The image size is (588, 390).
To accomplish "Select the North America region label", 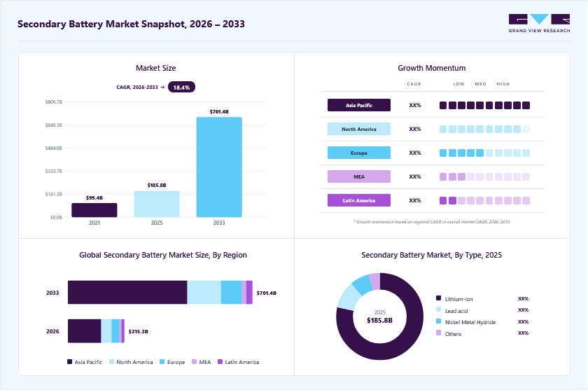I will [x=359, y=129].
